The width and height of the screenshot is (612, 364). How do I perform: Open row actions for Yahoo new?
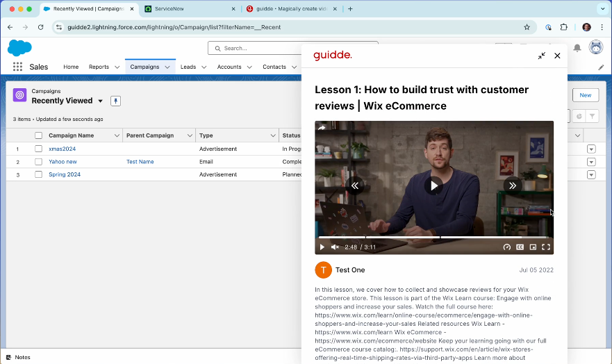(591, 162)
